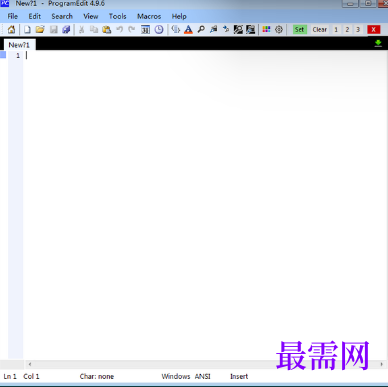The image size is (388, 387).
Task: Toggle the Insert mode status entry
Action: 239,376
